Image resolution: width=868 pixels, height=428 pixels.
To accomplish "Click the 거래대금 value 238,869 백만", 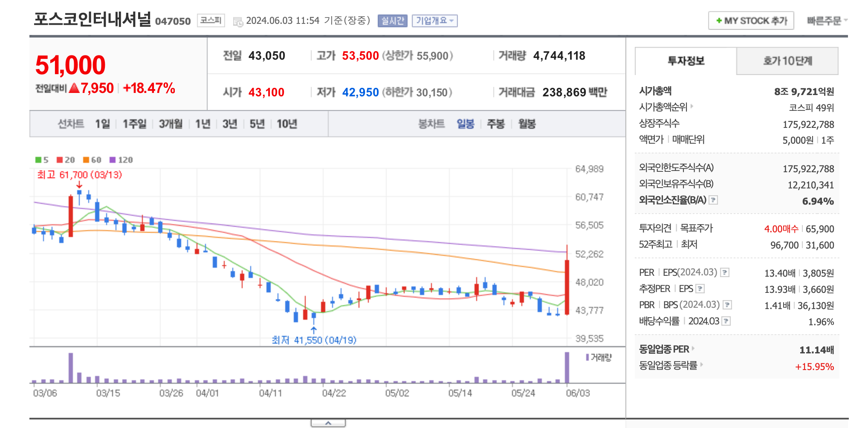I will (x=574, y=93).
